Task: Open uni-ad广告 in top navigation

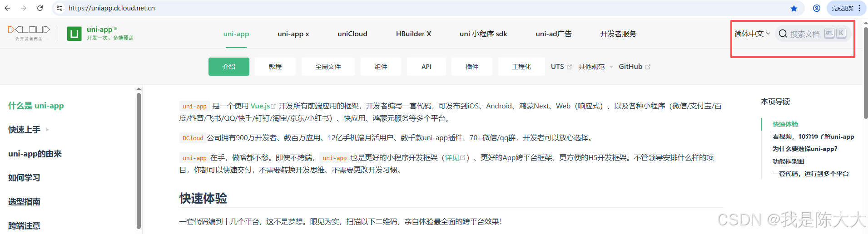Action: point(554,34)
